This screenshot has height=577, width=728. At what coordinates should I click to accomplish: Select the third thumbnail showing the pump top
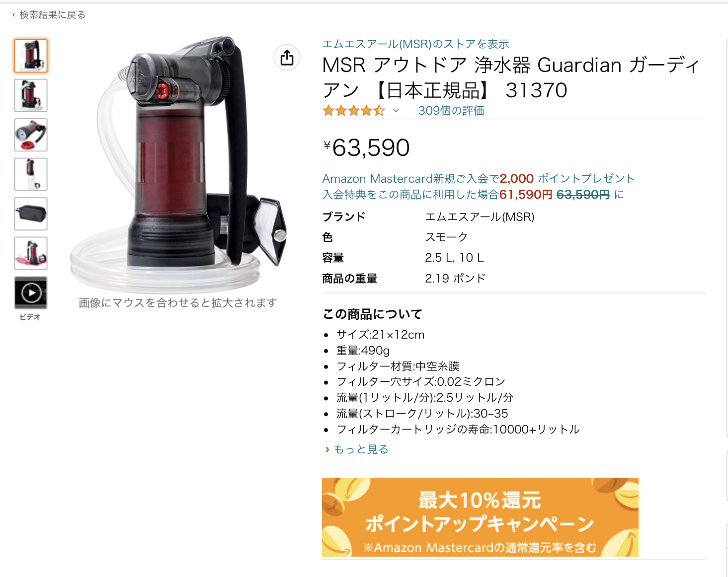(x=31, y=135)
